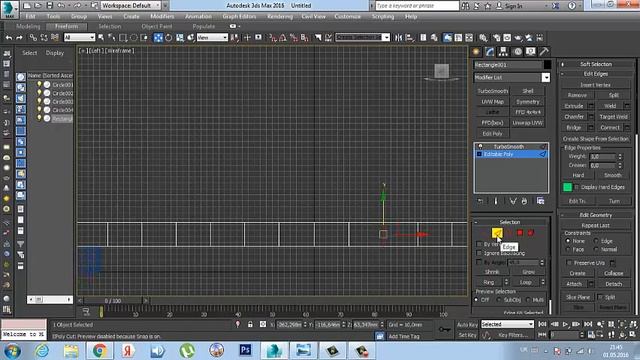Toggle Show End Result icon
640x360 pixels.
(496, 201)
